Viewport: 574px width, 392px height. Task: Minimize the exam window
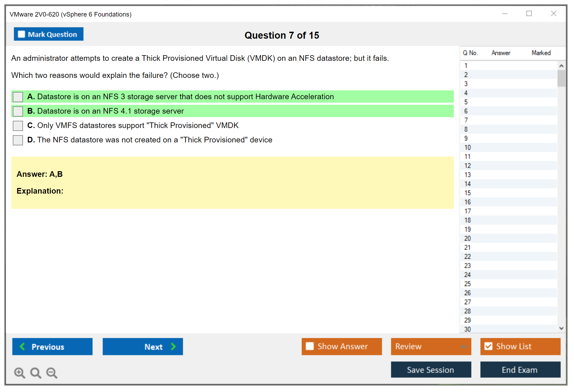[x=505, y=14]
